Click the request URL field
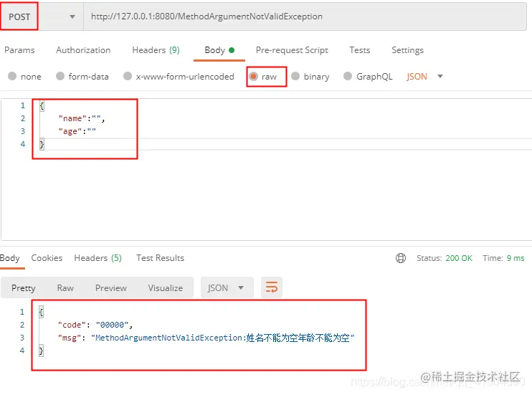 point(305,16)
